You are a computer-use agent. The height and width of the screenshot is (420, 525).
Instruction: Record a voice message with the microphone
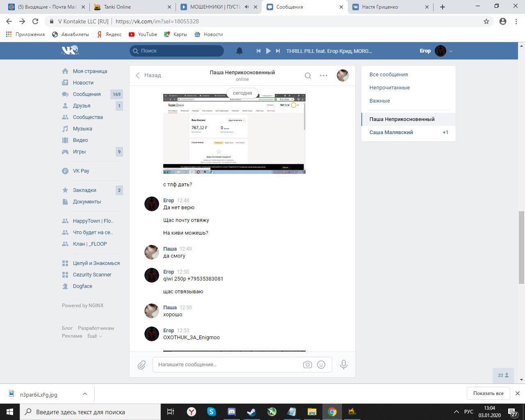(344, 364)
